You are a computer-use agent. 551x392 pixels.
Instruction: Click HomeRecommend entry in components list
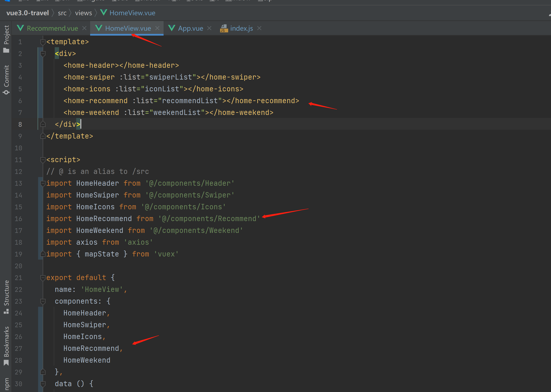pyautogui.click(x=91, y=348)
